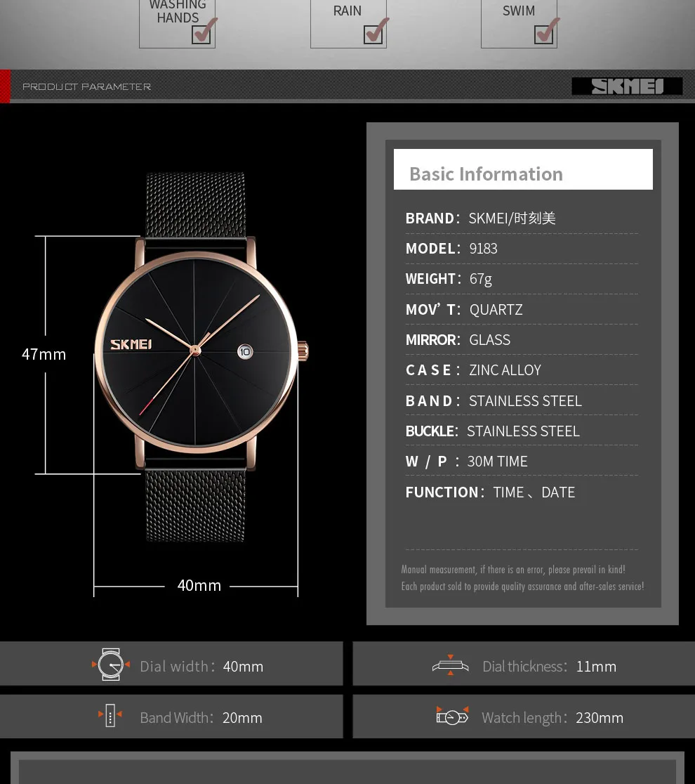This screenshot has height=784, width=695.
Task: Tick the Rain checkbox
Action: pos(373,34)
